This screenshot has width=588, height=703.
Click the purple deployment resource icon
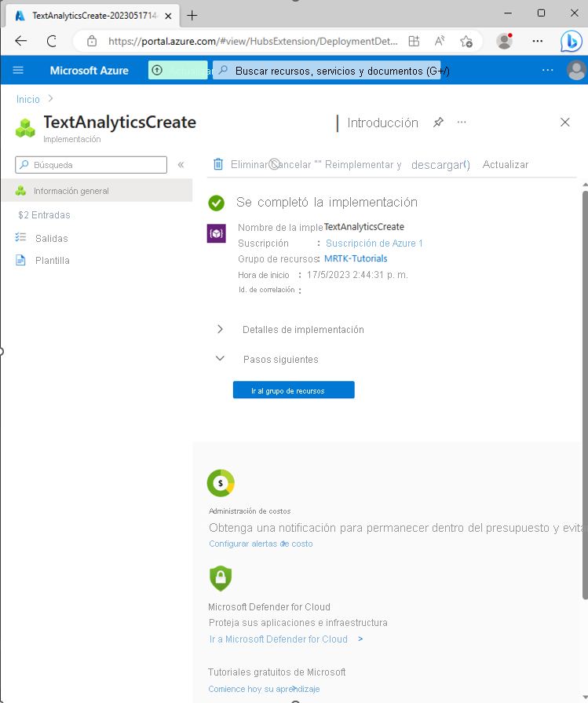(x=217, y=233)
